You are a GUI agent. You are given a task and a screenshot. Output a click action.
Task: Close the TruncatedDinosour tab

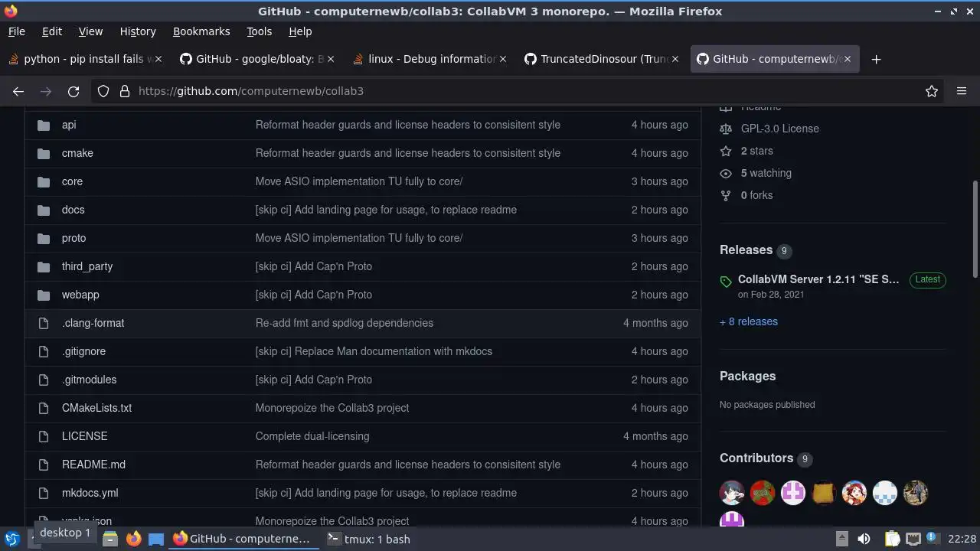click(x=675, y=59)
